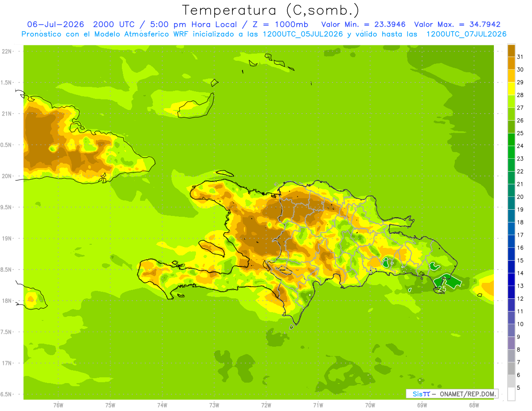Click the "1200UTC_05JUL2026" initialization timestamp
The image size is (532, 411).
[x=303, y=34]
